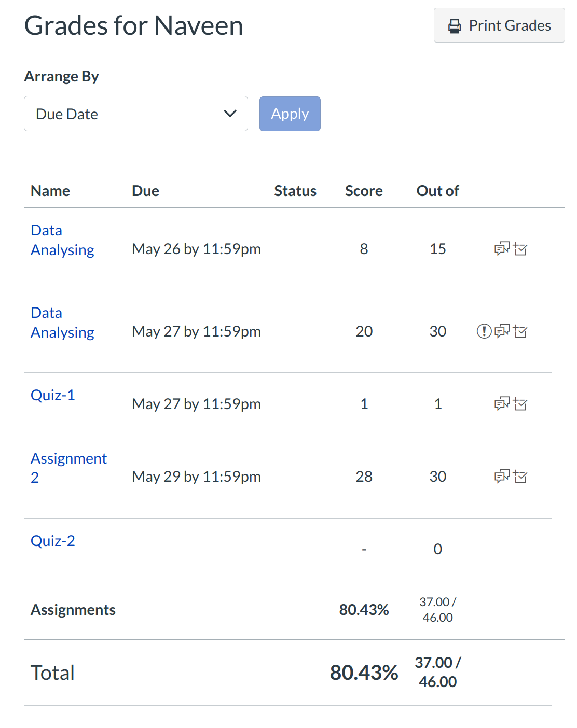Expand the Arrange By Due Date dropdown
Image resolution: width=577 pixels, height=728 pixels.
pyautogui.click(x=135, y=114)
